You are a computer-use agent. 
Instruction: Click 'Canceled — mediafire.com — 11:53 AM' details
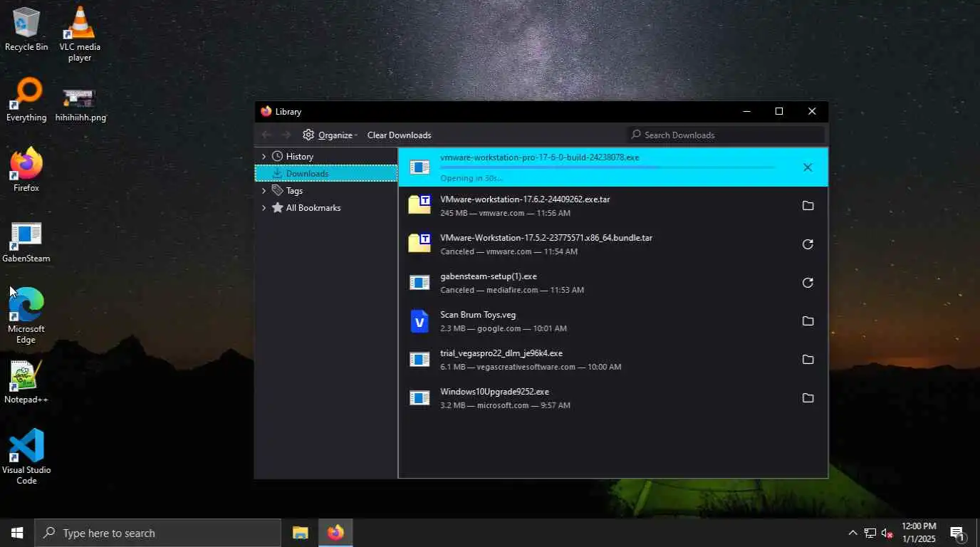[512, 290]
